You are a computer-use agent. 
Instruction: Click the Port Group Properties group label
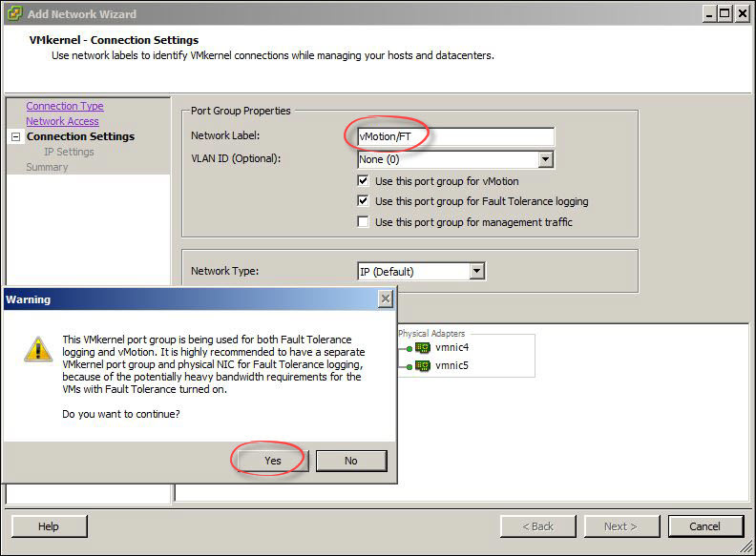241,111
